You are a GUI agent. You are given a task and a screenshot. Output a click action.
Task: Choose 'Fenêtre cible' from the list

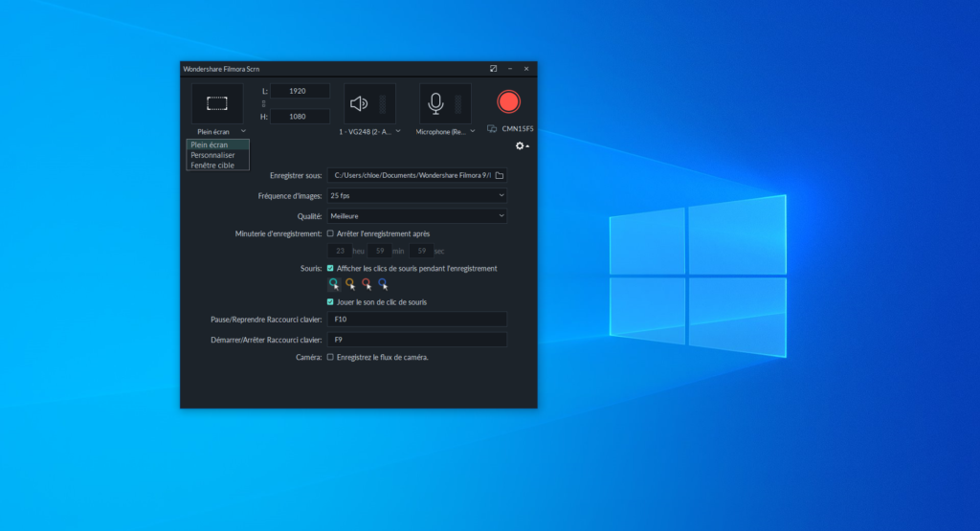217,166
